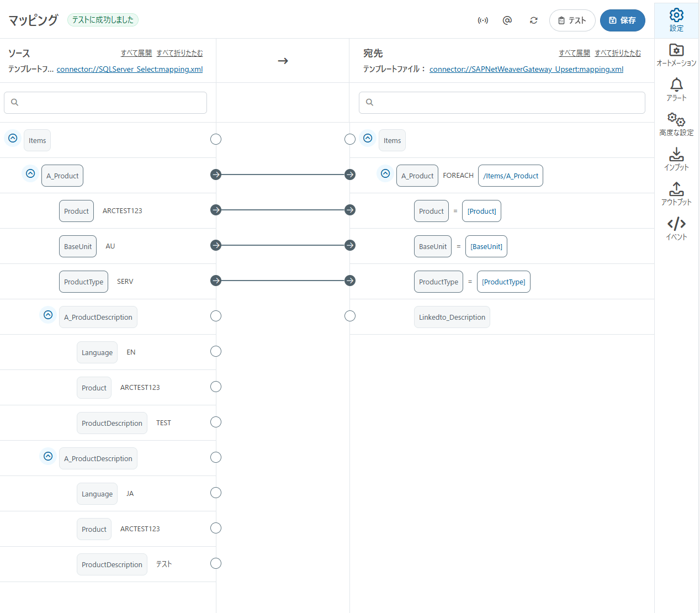
Task: Expand all destination nodes link
Action: click(x=574, y=53)
